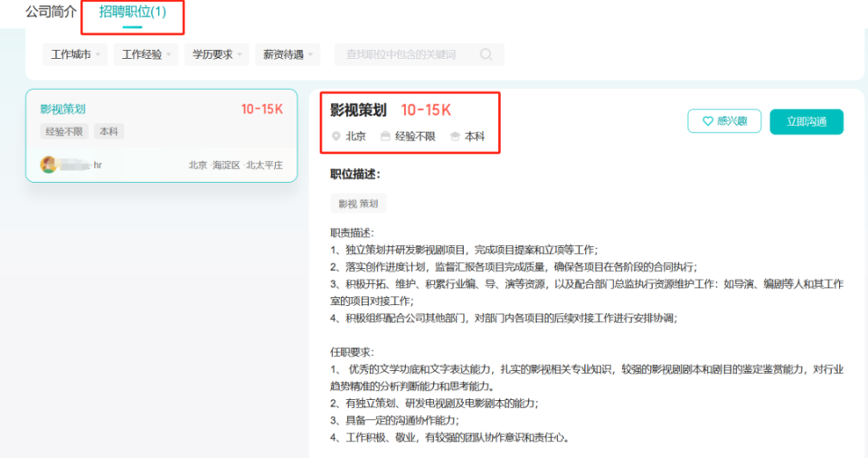Click the location pin icon beside 北京
Screen dimensions: 868x458
335,137
